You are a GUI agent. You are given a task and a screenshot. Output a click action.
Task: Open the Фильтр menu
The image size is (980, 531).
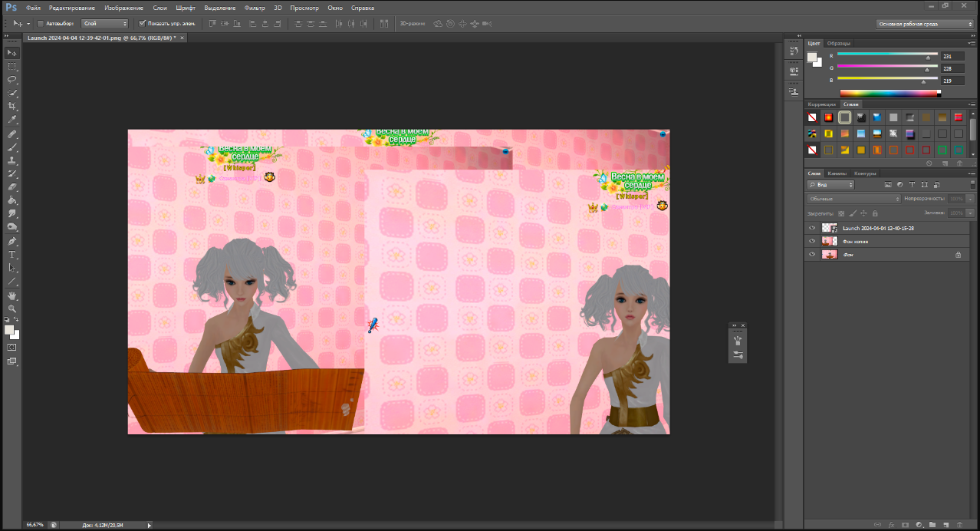pyautogui.click(x=255, y=7)
